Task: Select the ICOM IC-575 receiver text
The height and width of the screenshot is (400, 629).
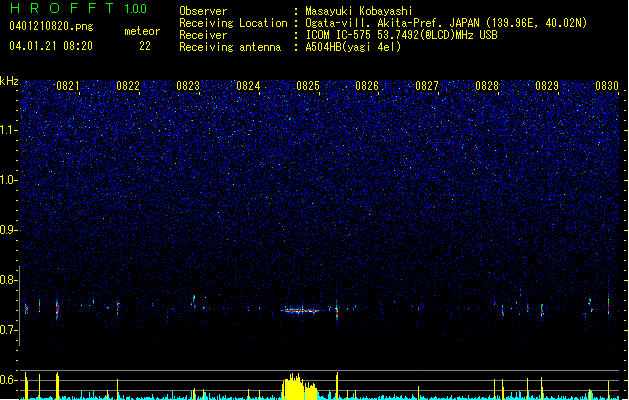Action: click(x=401, y=35)
